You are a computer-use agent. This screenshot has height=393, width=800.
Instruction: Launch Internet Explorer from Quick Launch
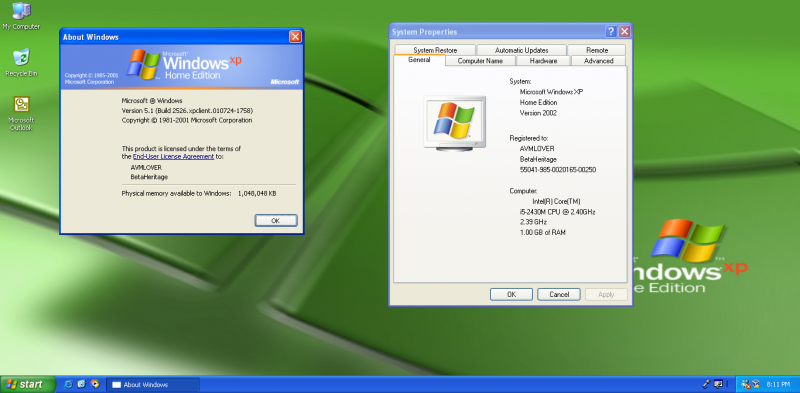coord(68,384)
